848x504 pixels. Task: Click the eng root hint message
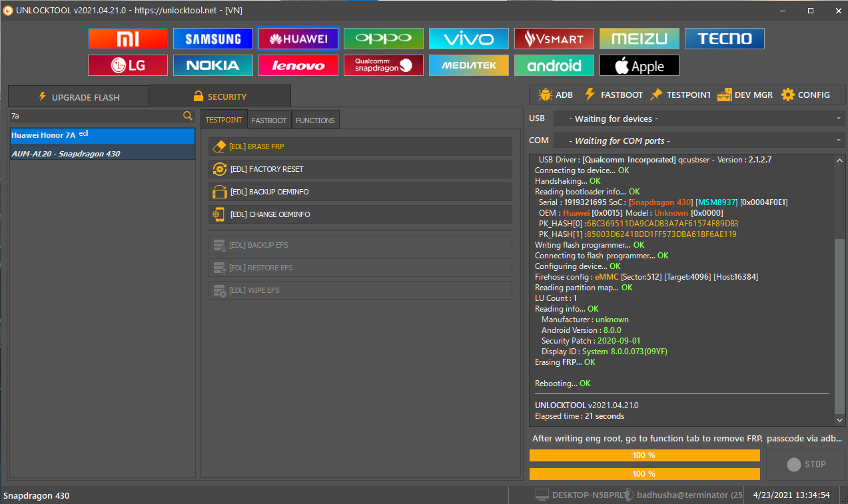[687, 439]
